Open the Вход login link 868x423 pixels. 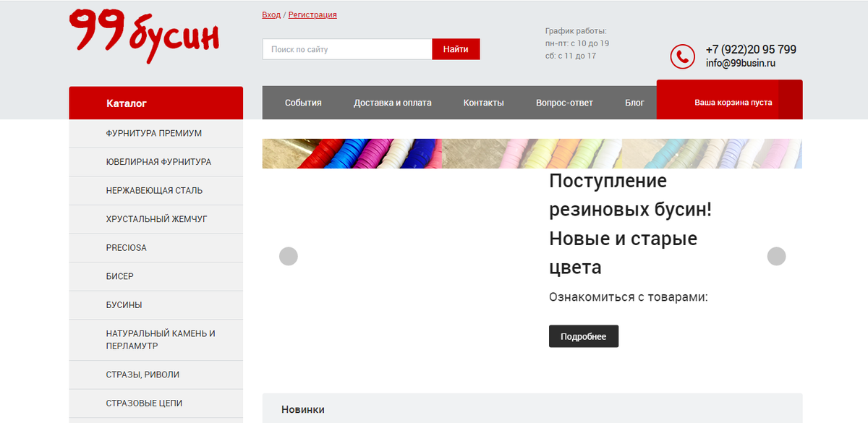(x=271, y=14)
